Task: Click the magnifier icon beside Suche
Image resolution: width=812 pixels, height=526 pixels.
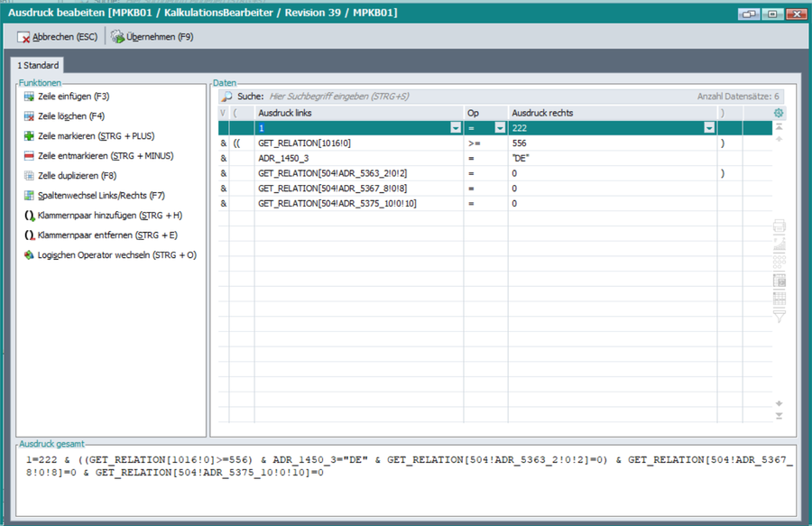Action: coord(227,96)
